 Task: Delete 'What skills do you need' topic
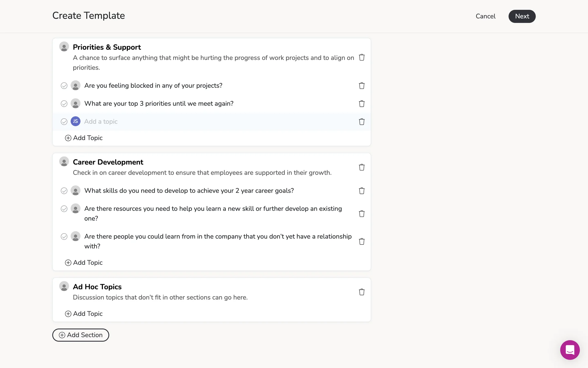362,191
